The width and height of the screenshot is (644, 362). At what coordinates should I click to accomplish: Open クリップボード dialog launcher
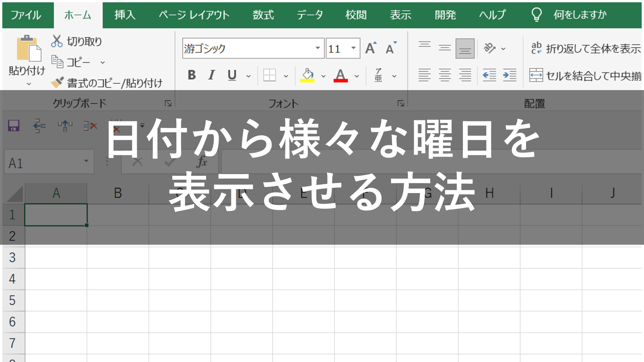(168, 103)
